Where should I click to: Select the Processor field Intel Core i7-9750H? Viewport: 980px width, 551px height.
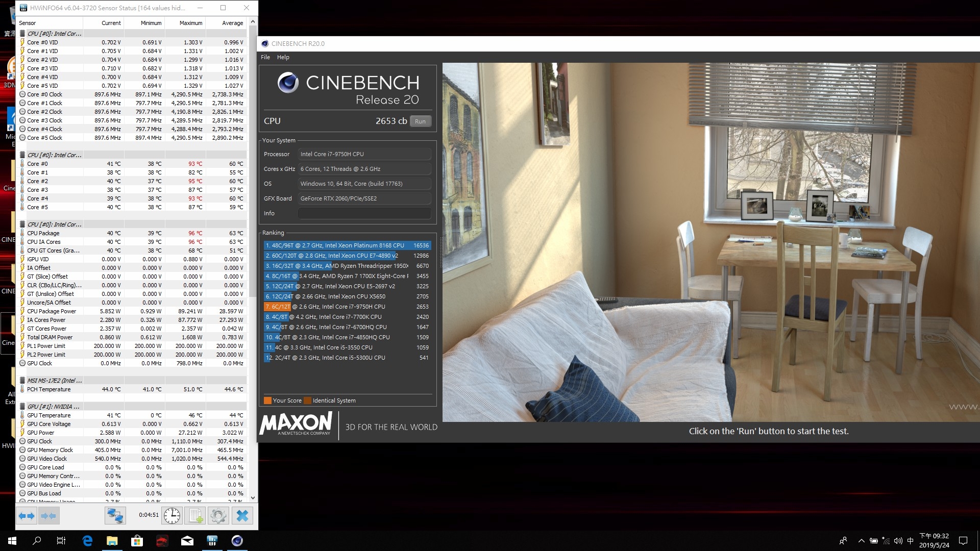tap(364, 154)
